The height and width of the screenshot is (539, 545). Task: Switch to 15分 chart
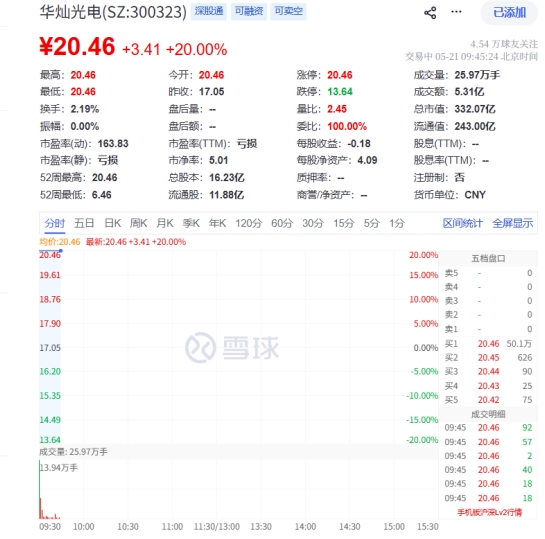click(344, 223)
